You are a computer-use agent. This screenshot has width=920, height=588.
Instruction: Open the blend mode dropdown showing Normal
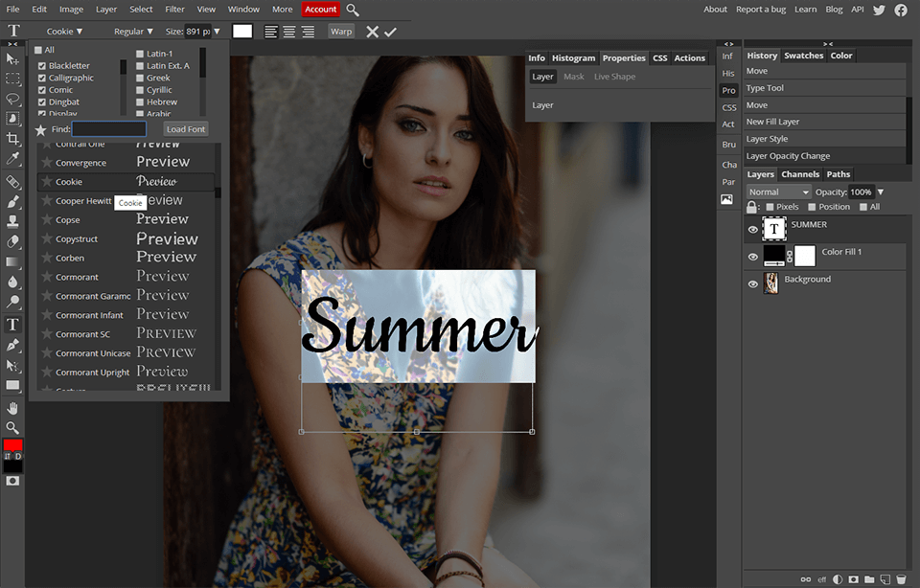pyautogui.click(x=777, y=192)
